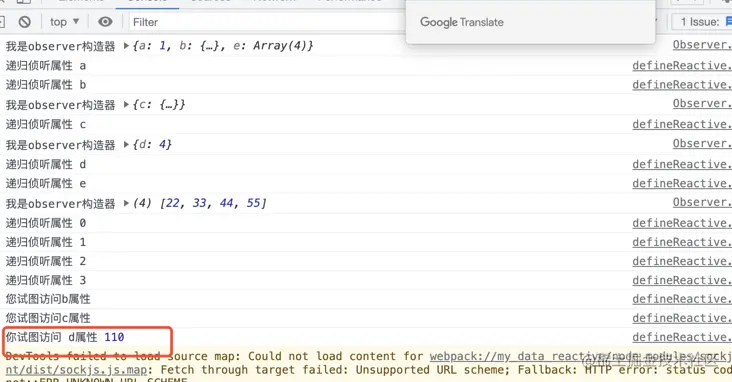Viewport: 732px width, 382px height.
Task: Open defineReactive link beside 递归侦听属性 0
Action: tap(682, 223)
